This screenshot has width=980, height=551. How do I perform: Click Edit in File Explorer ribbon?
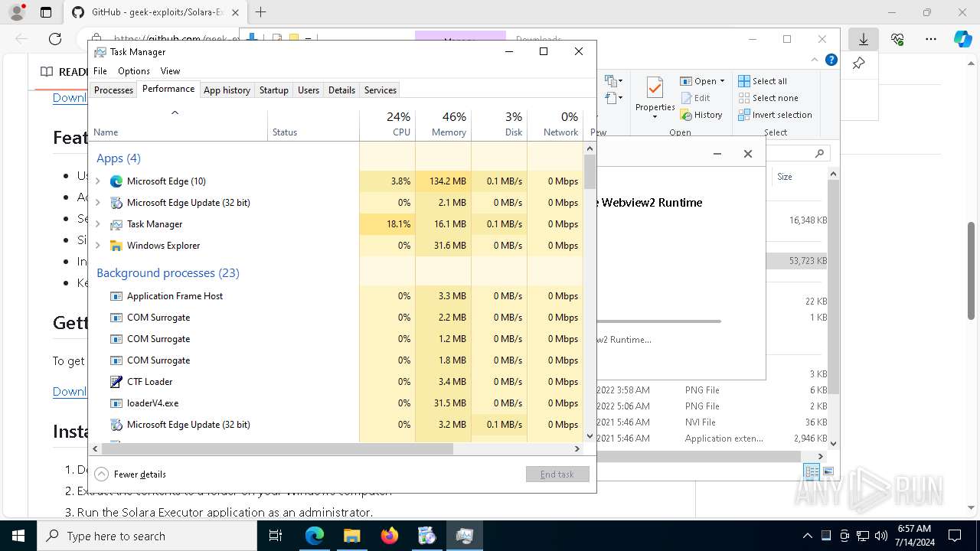pos(695,98)
